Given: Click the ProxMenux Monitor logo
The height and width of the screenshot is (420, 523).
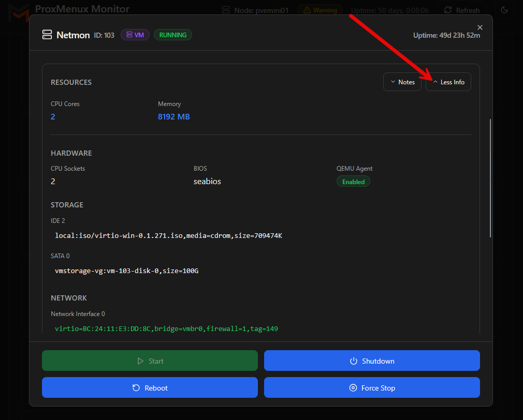Looking at the screenshot, I should (x=19, y=9).
